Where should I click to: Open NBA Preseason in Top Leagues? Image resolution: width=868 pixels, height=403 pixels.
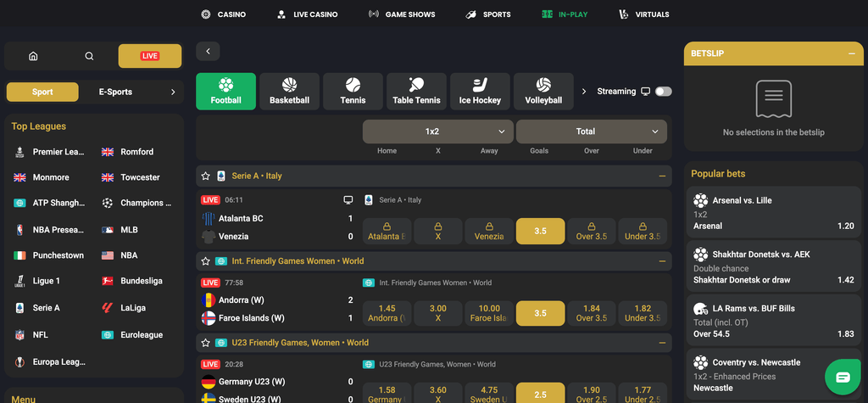coord(50,229)
